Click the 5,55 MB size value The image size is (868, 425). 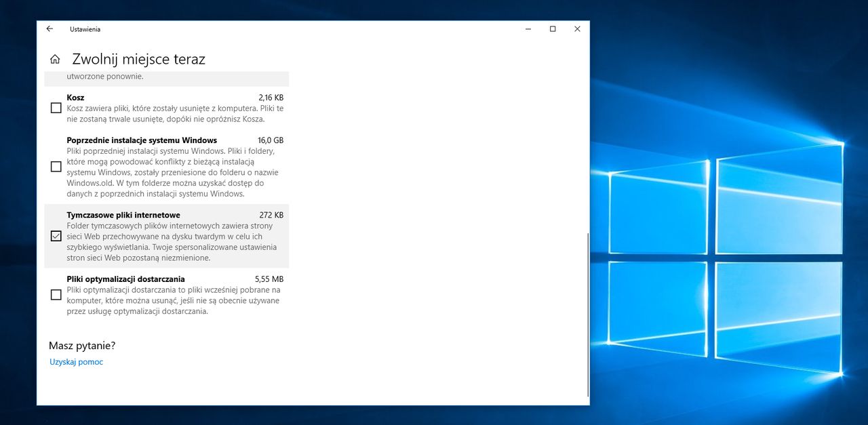[x=269, y=279]
